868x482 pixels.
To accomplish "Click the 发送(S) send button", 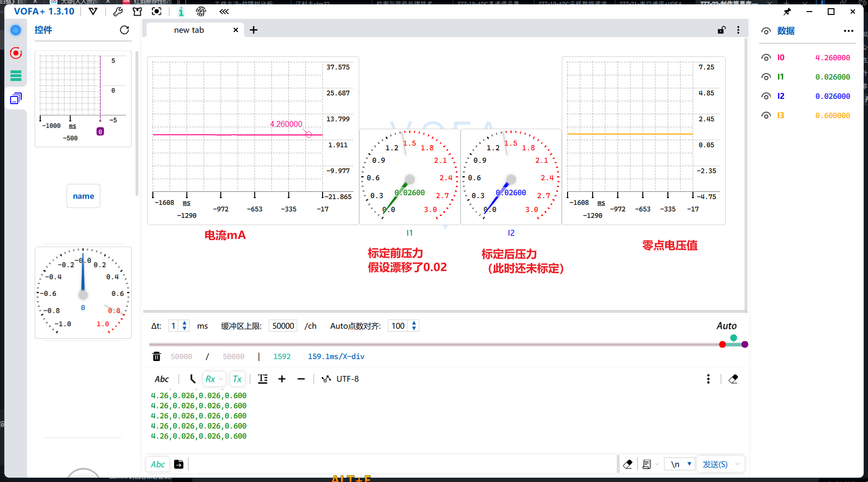I will (x=715, y=464).
